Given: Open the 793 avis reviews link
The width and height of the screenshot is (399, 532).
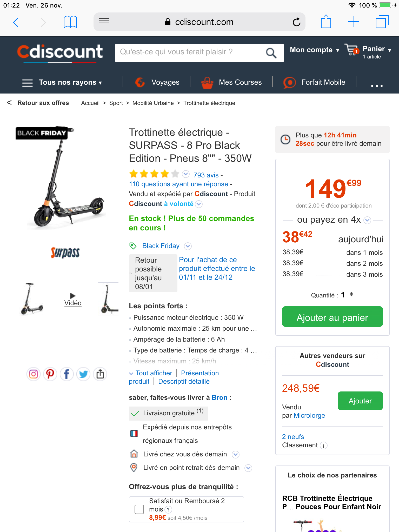Looking at the screenshot, I should coord(206,175).
